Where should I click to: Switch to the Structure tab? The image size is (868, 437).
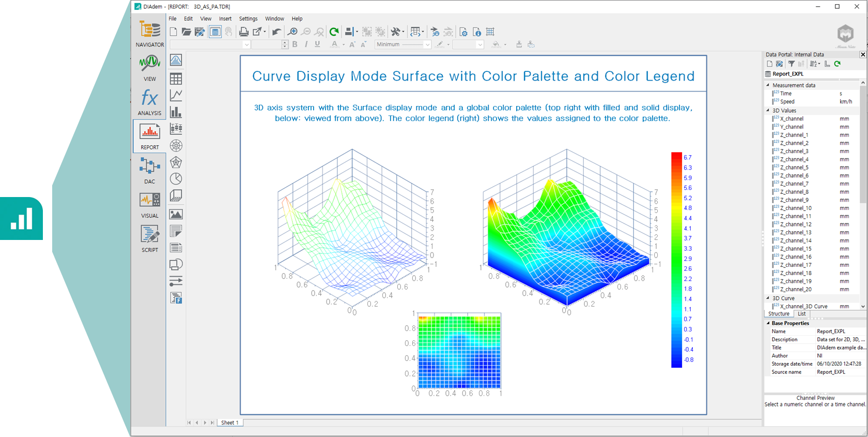point(779,314)
